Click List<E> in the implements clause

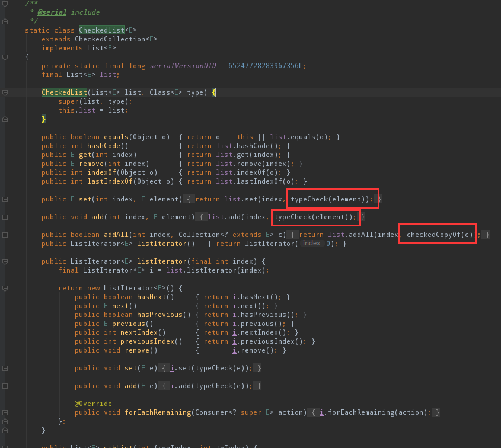(x=101, y=48)
